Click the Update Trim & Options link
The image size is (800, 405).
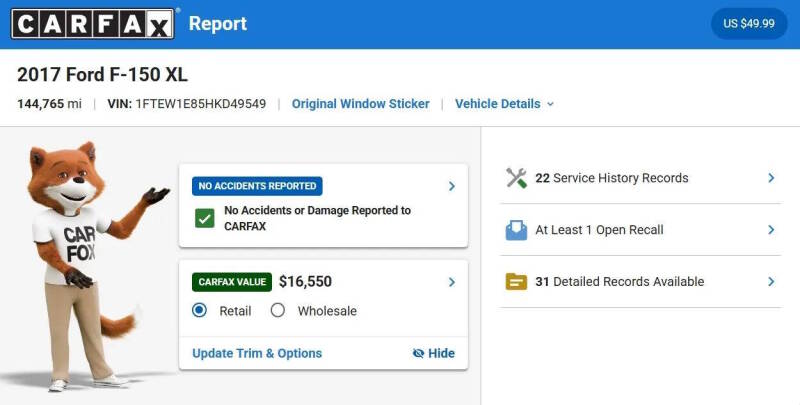(257, 353)
